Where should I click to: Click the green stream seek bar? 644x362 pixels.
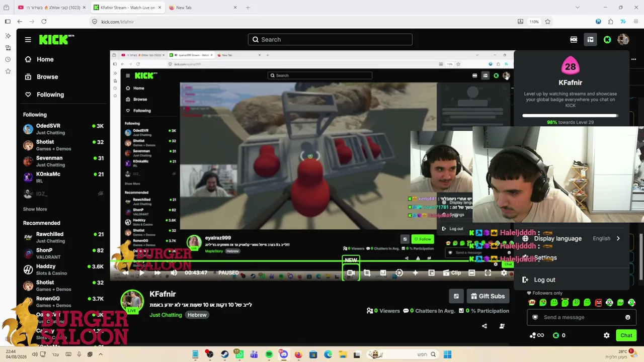pos(312,261)
